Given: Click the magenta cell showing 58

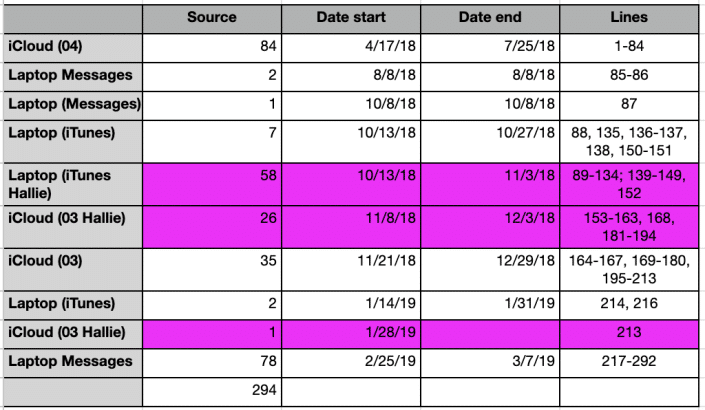Looking at the screenshot, I should click(212, 183).
